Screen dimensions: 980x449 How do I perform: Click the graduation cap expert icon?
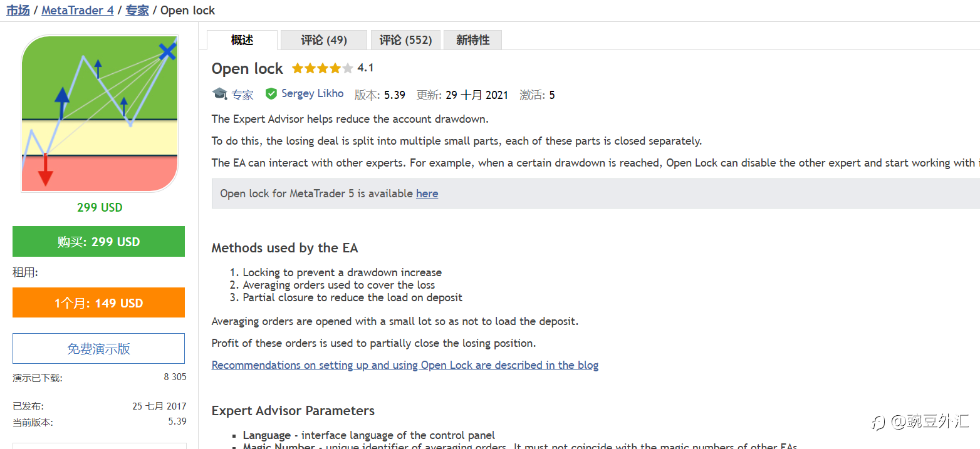(x=219, y=94)
